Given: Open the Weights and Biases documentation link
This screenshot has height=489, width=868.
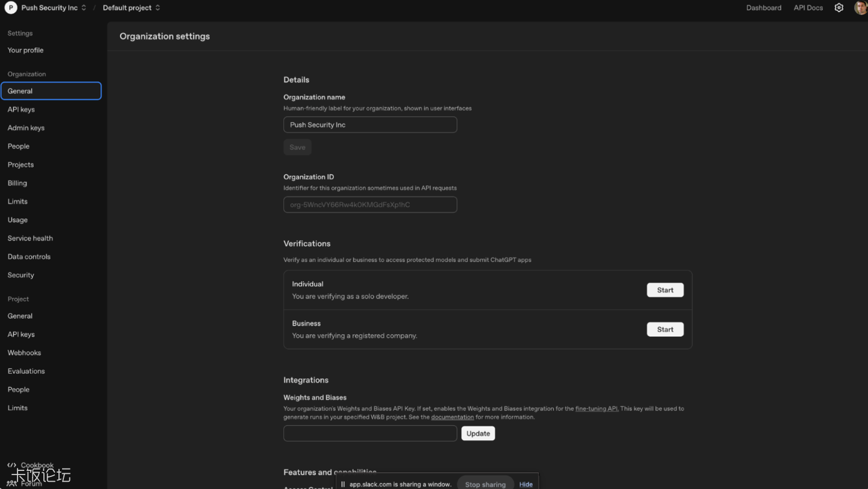Looking at the screenshot, I should point(452,417).
